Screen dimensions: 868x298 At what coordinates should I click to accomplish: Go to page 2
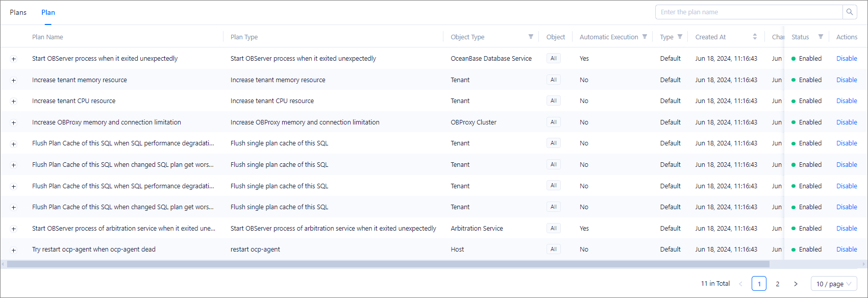777,284
